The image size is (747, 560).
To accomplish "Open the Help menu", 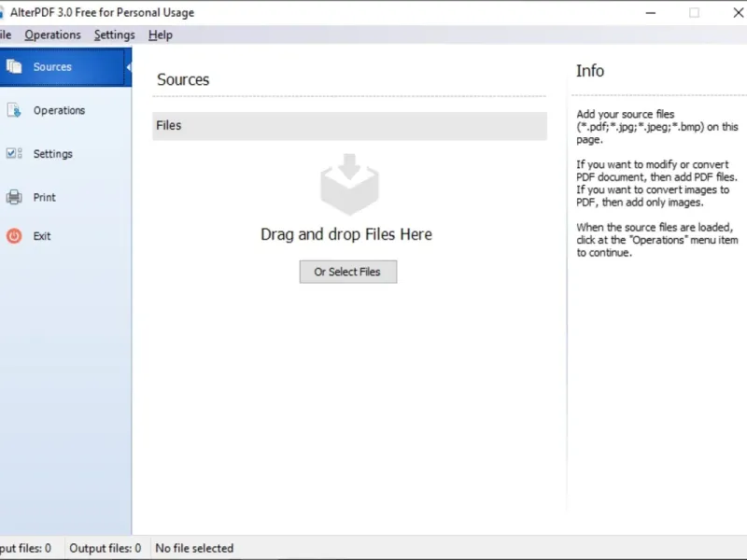I will coord(160,35).
